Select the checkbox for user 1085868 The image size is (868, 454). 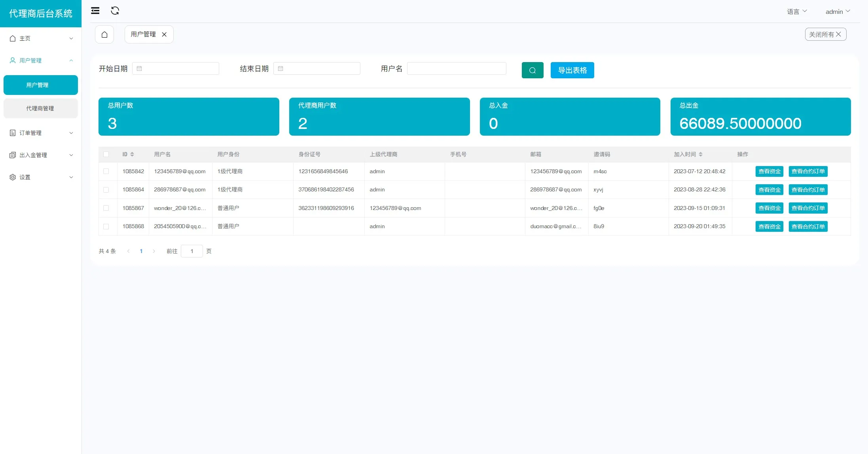click(106, 227)
